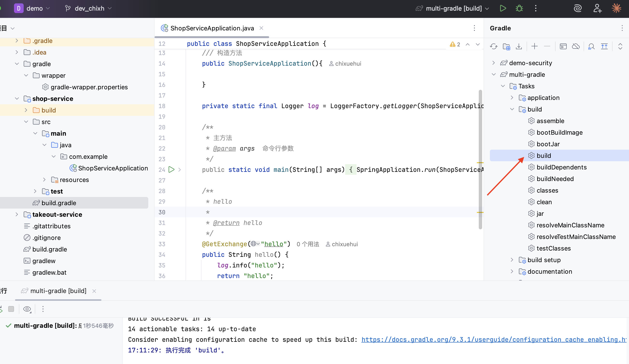Select the bootJar Gradle task
629x364 pixels.
(548, 144)
